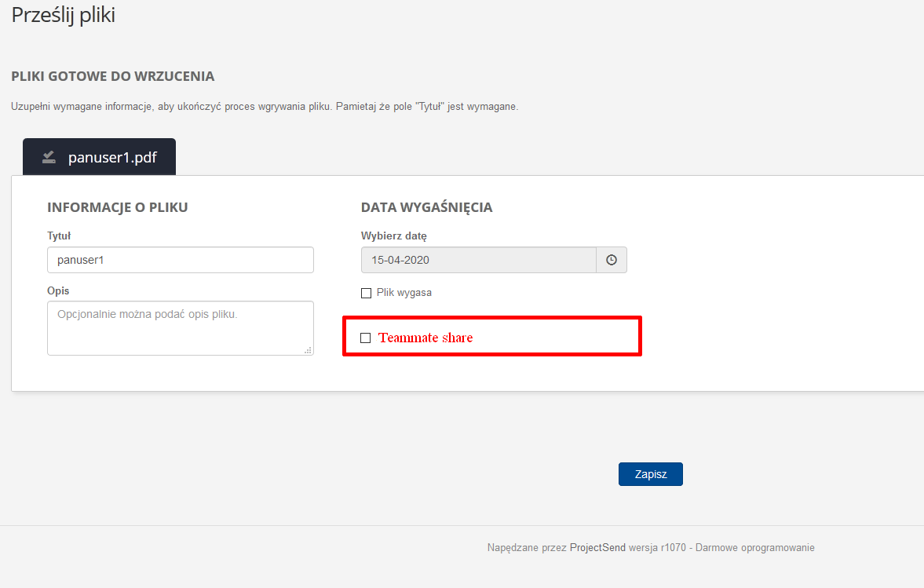924x588 pixels.
Task: Click Darmowe oprogramowanie footer link
Action: (x=754, y=547)
